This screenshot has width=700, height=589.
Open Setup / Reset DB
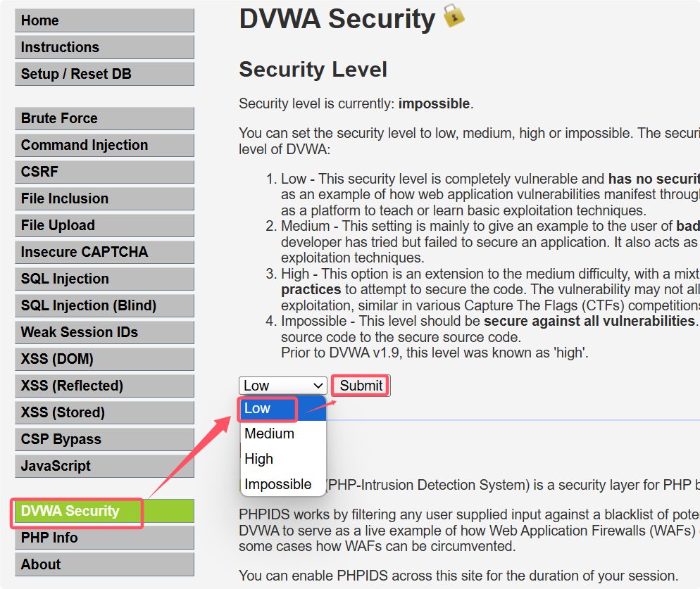104,74
